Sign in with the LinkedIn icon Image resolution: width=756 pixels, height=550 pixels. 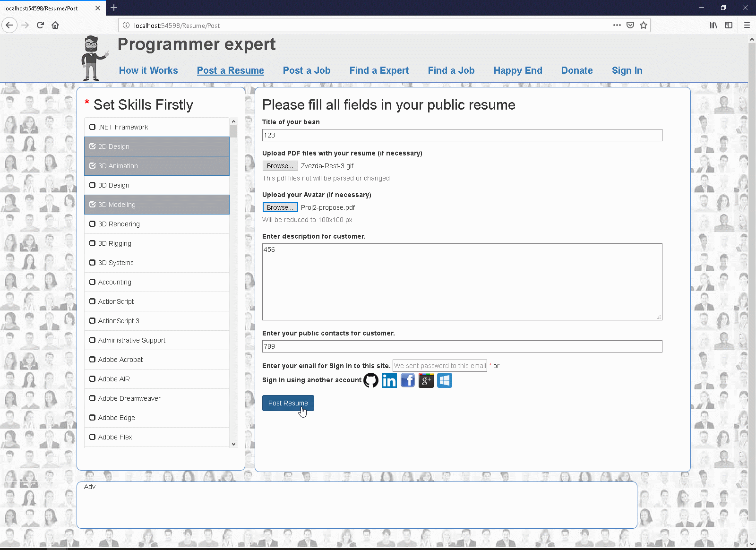pyautogui.click(x=389, y=380)
